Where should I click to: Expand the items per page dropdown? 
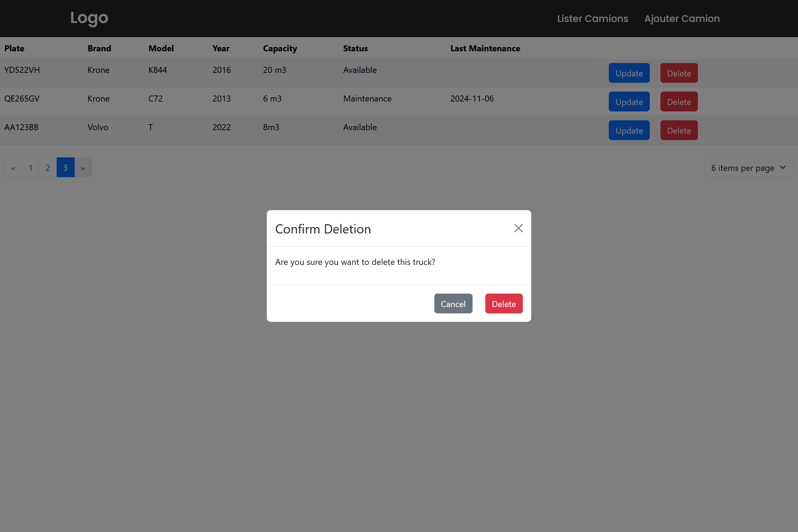749,167
